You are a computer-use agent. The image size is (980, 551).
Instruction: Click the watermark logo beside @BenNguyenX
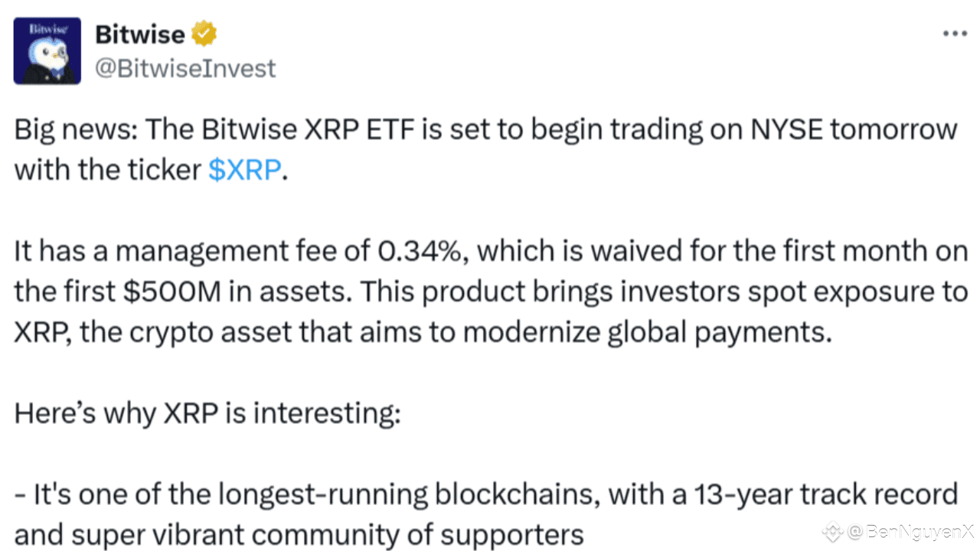(833, 530)
